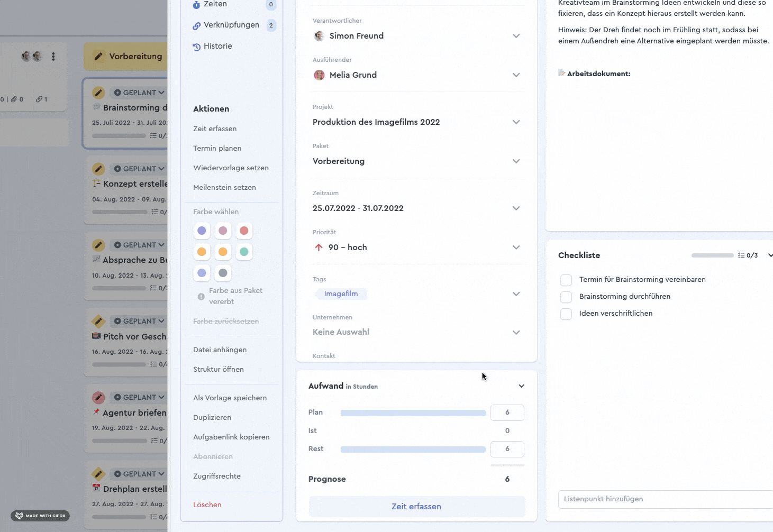
Task: Expand the Tags dropdown
Action: click(x=516, y=294)
